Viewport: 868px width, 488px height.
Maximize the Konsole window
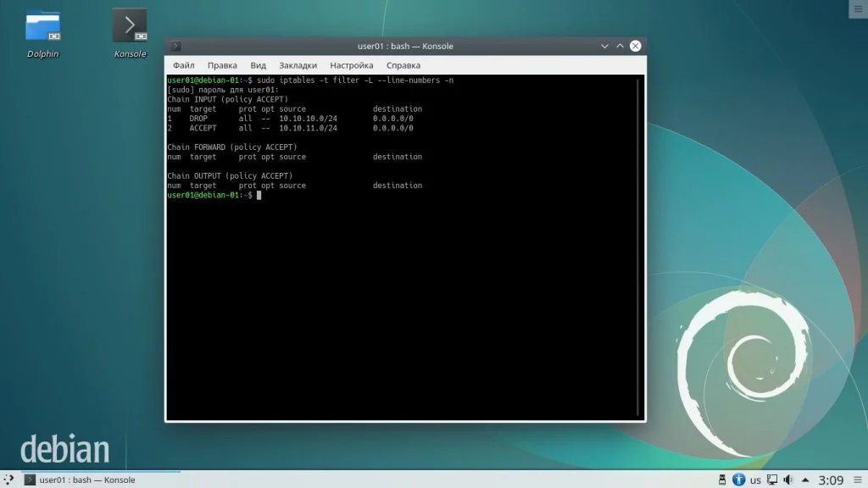coord(620,46)
